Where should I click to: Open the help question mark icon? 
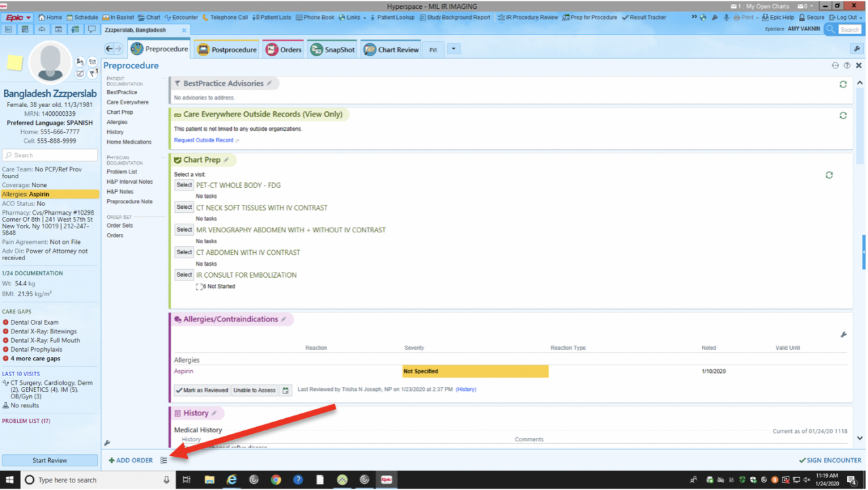pos(847,66)
